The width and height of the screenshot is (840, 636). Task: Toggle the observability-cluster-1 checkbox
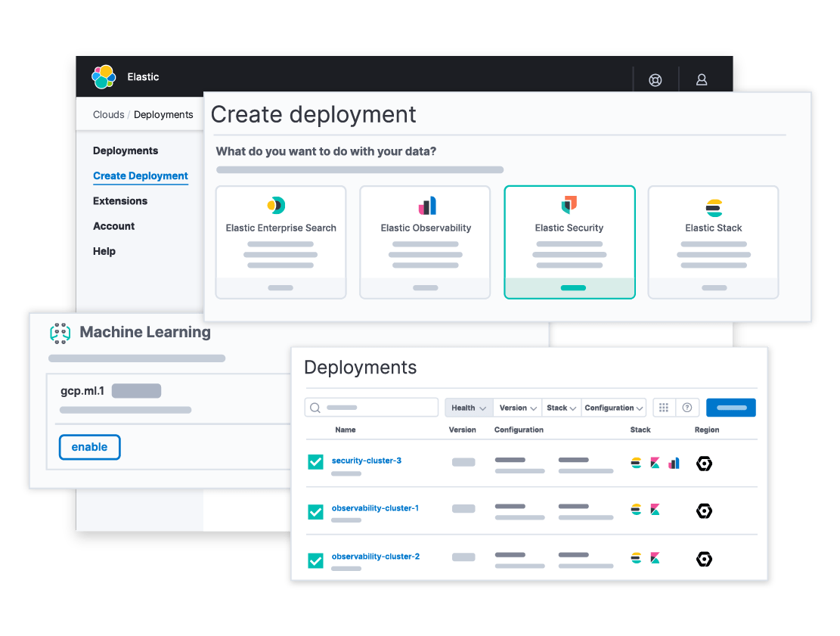pyautogui.click(x=315, y=512)
